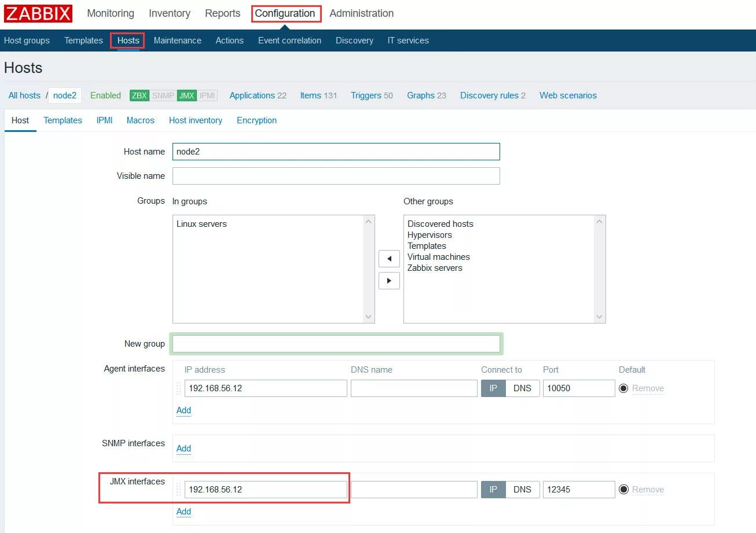This screenshot has height=533, width=756.
Task: Set JMX interface Connect to DNS
Action: (522, 490)
